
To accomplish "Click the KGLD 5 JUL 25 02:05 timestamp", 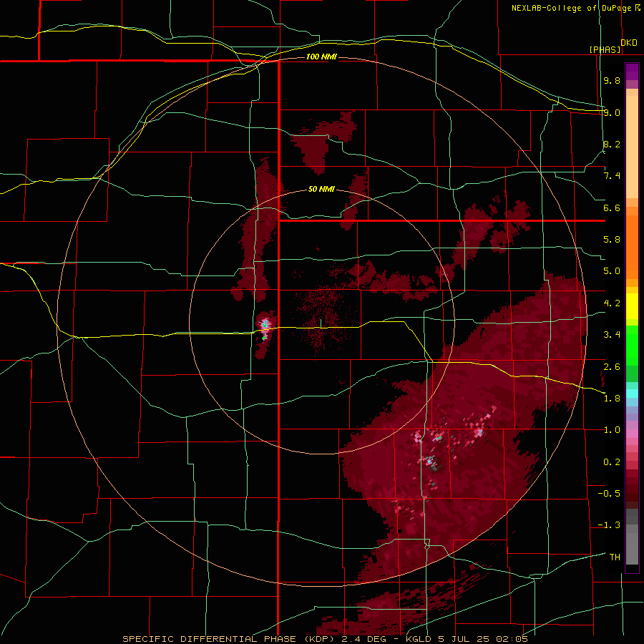I will coord(466,639).
